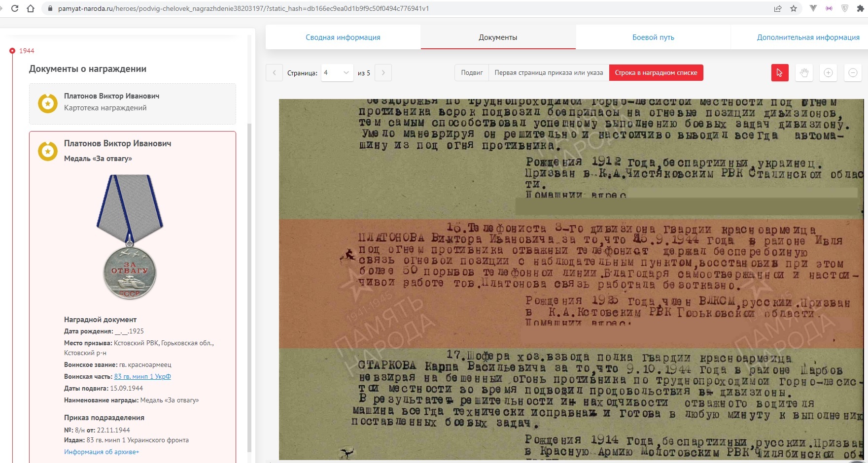Go to the previous document page arrow
The image size is (868, 463).
[274, 73]
